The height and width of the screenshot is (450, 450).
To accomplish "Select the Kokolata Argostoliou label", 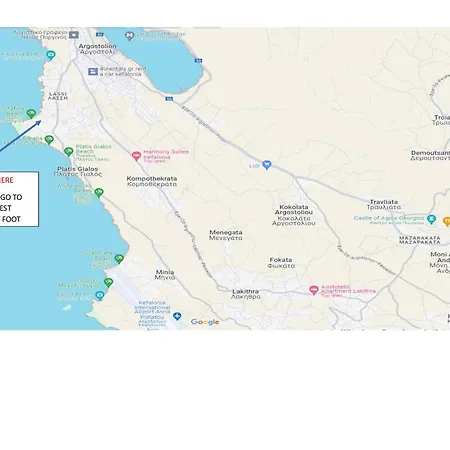I will pyautogui.click(x=294, y=215).
